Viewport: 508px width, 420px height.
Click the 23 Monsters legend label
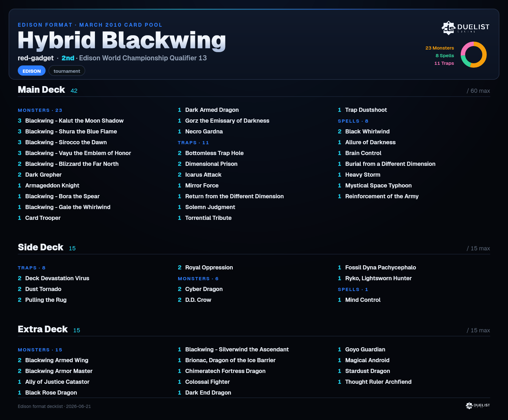[440, 48]
